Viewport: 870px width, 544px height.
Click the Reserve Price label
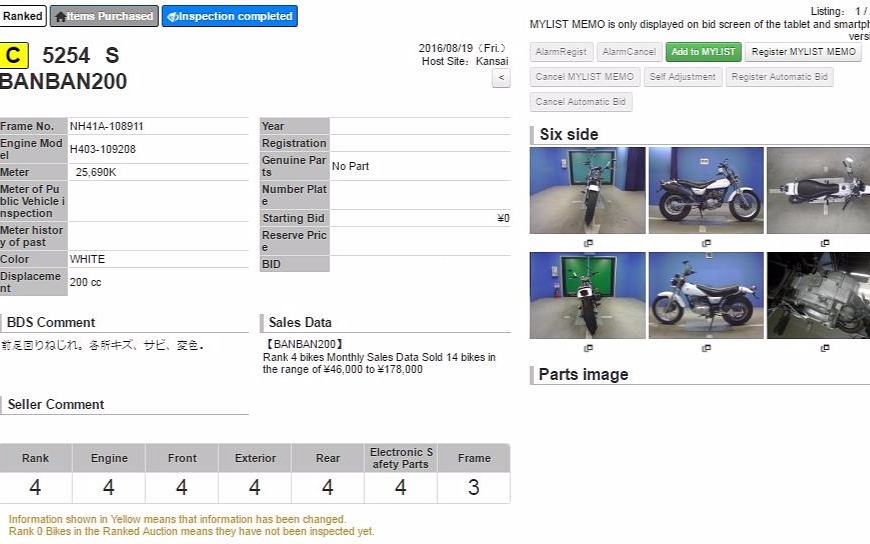click(x=295, y=241)
